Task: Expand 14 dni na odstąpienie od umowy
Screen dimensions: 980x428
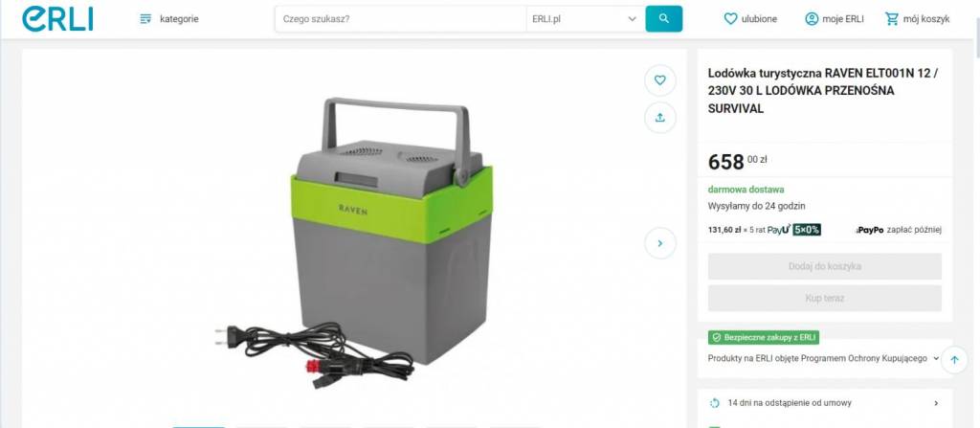Action: coord(825,403)
